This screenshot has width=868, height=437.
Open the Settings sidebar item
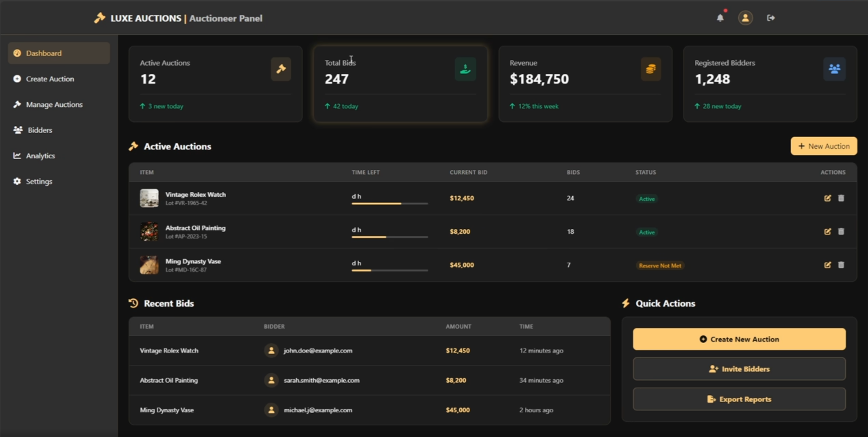coord(39,181)
